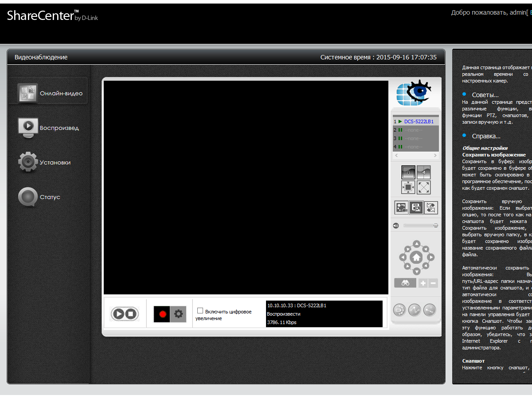Viewport: 532px width, 399px height.
Task: Select channel 3 --none-- entry
Action: pyautogui.click(x=415, y=138)
